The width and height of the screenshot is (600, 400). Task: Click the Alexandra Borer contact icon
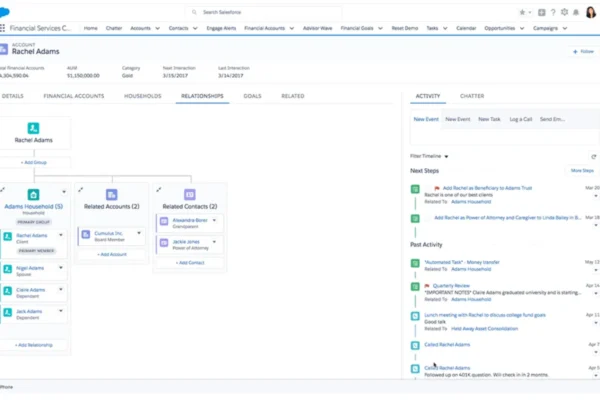[164, 221]
